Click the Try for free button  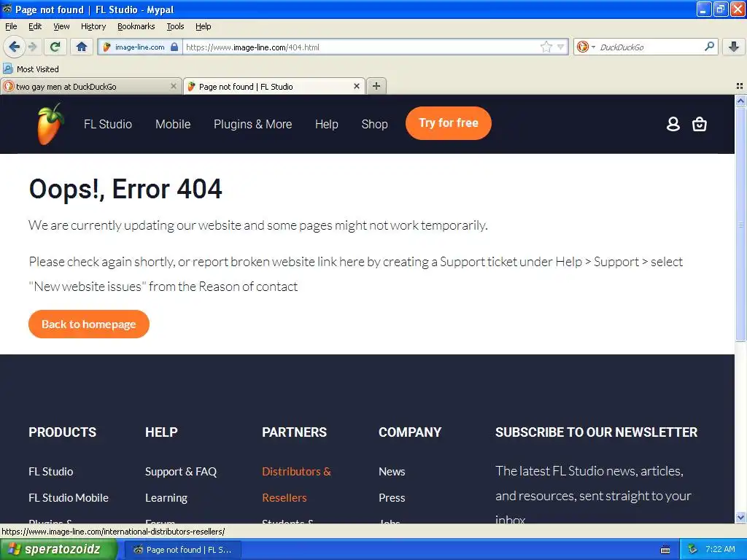pyautogui.click(x=449, y=122)
